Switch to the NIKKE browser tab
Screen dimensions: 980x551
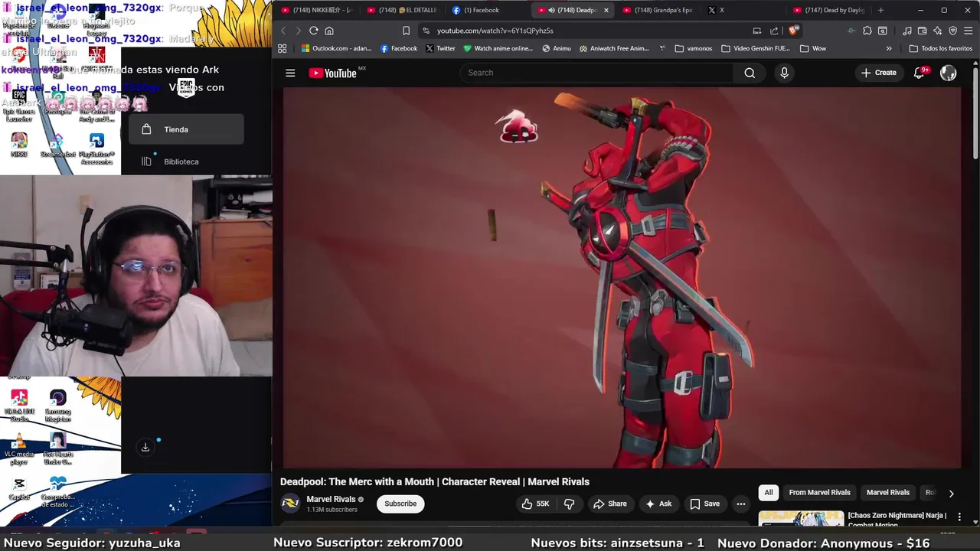click(x=316, y=10)
